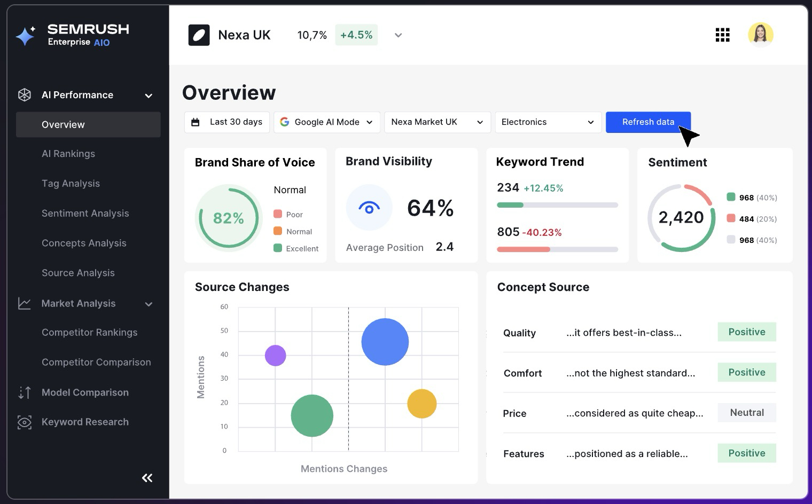The height and width of the screenshot is (504, 812).
Task: Click the Competitor Rankings link
Action: tap(89, 332)
